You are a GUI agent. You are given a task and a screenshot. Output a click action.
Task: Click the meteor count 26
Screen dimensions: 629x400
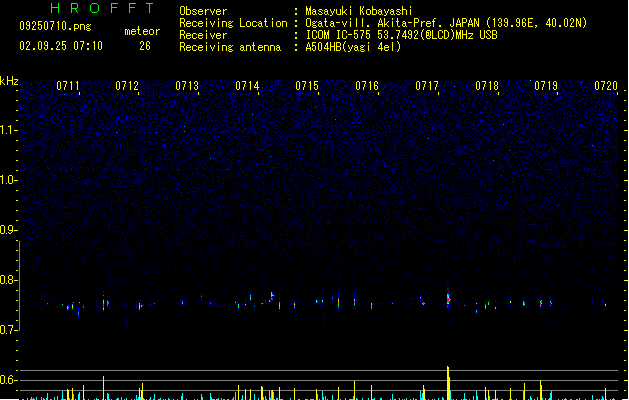(145, 46)
